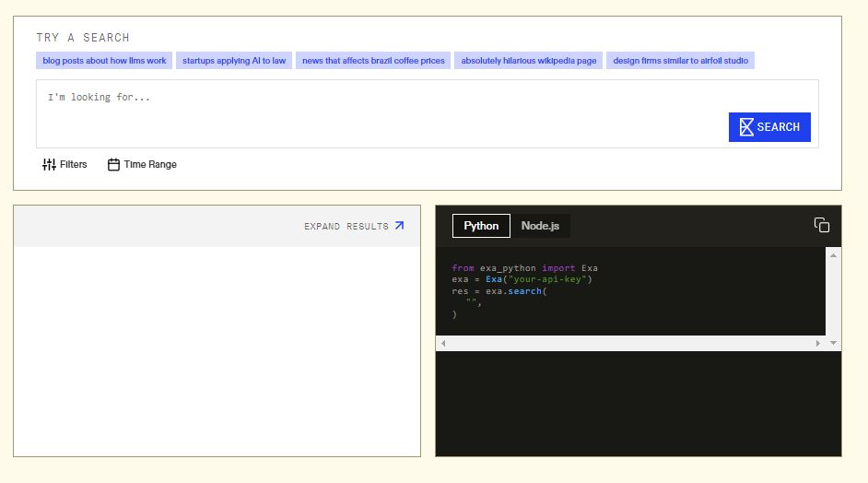Open the Time Range picker
Viewport: 868px width, 483px height.
142,164
